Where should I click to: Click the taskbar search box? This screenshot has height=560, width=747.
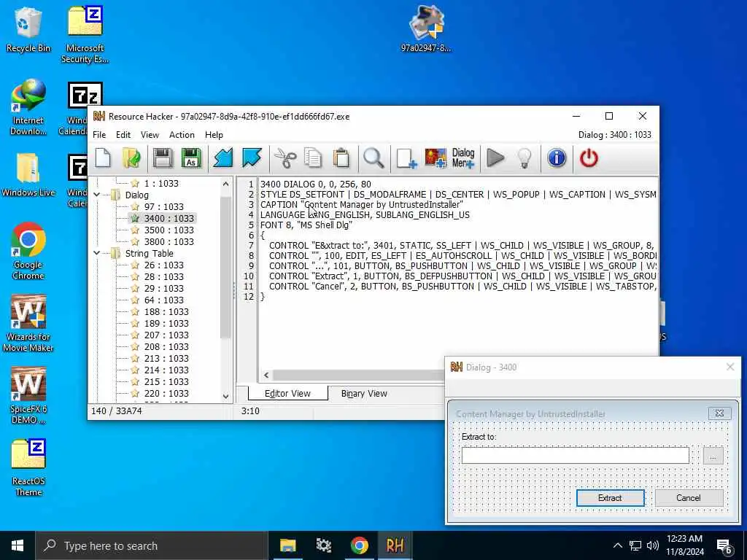pos(152,545)
